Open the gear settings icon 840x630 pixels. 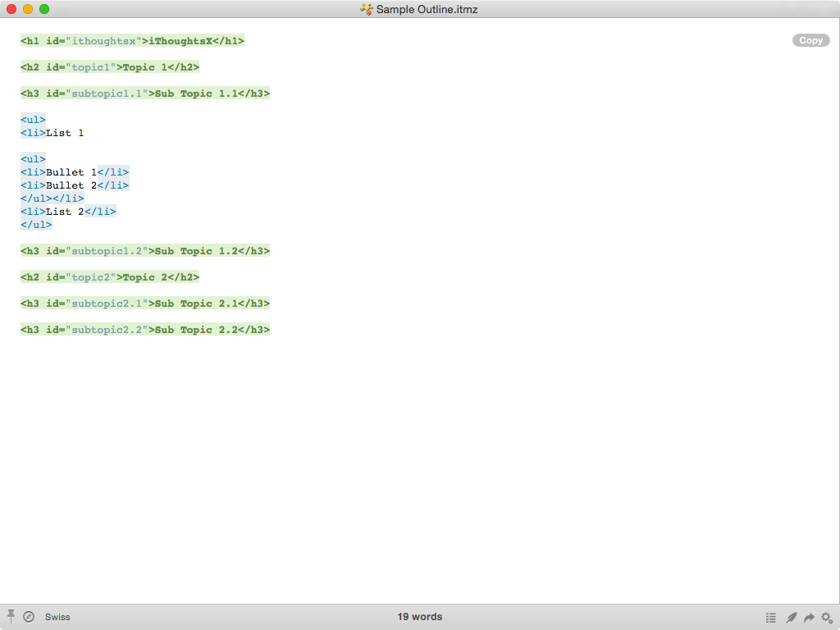[827, 617]
